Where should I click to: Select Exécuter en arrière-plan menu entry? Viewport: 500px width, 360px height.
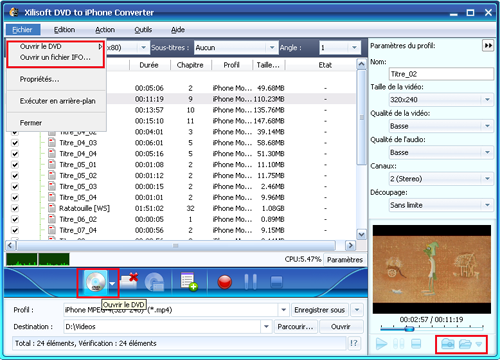click(57, 101)
